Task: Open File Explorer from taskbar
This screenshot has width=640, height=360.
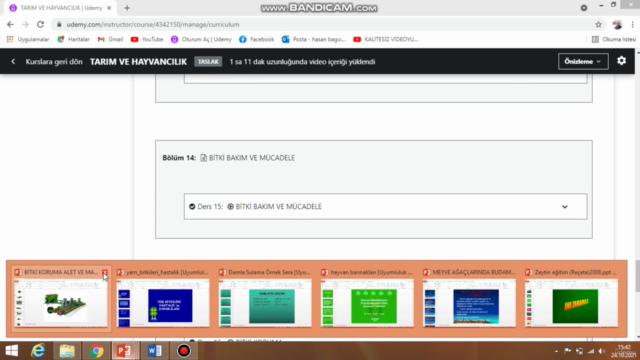Action: pos(67,351)
